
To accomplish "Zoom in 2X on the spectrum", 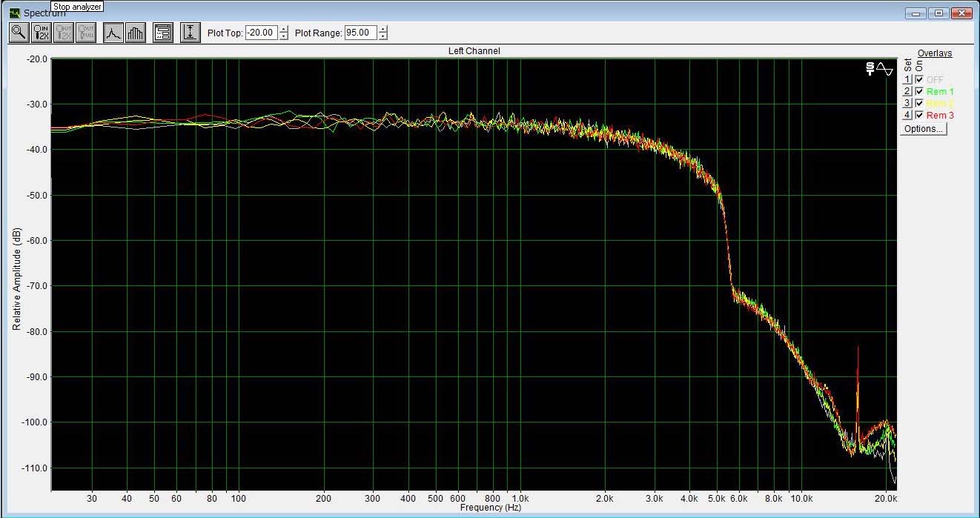I will click(42, 33).
